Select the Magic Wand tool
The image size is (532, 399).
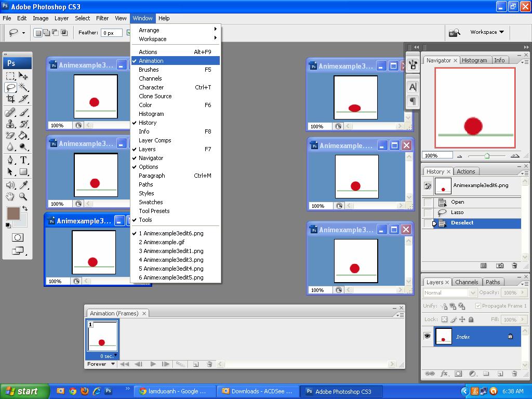click(x=23, y=87)
